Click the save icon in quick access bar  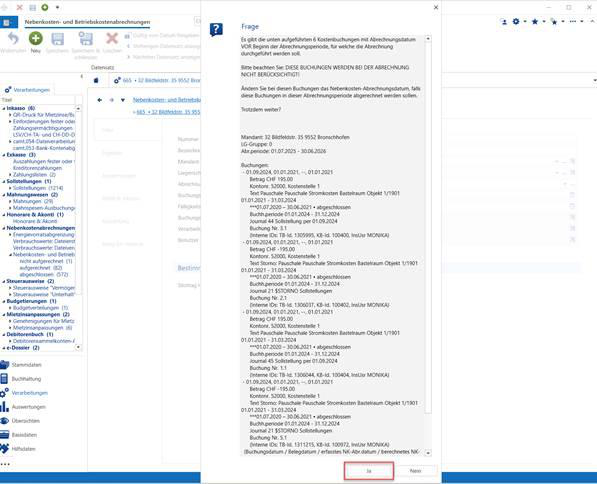pyautogui.click(x=32, y=7)
